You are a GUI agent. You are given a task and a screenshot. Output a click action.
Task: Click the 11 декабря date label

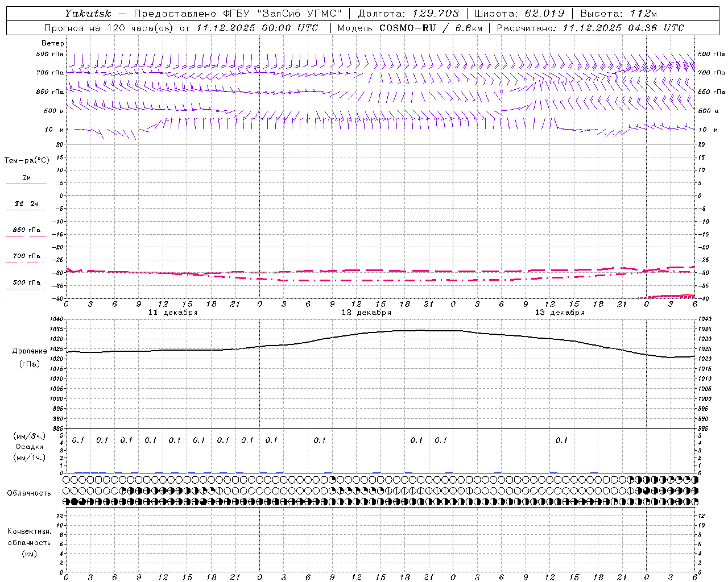click(x=173, y=313)
